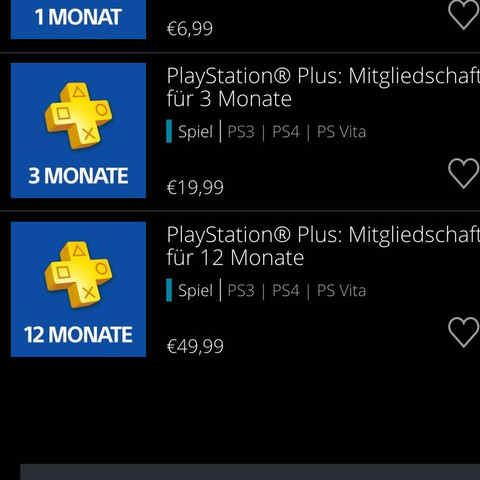Click the gray bar at the bottom
Screen dimensions: 480x480
coord(250,472)
